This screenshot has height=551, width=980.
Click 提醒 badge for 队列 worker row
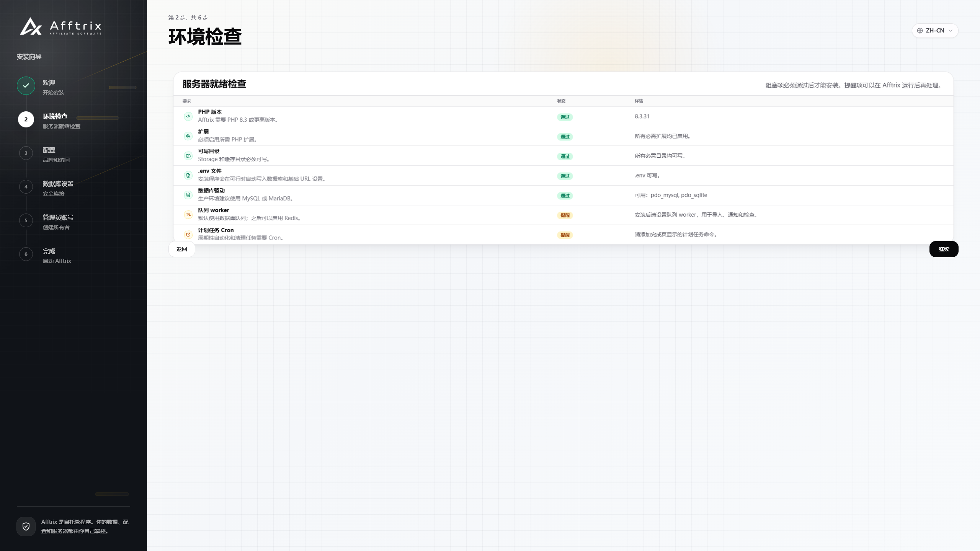(x=565, y=215)
